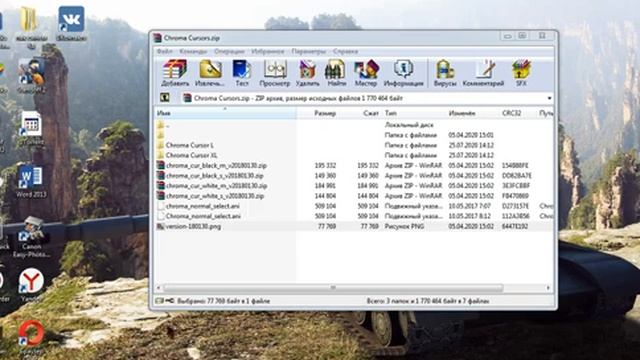Click the left arrow of horizontal scrollbar

[x=159, y=288]
